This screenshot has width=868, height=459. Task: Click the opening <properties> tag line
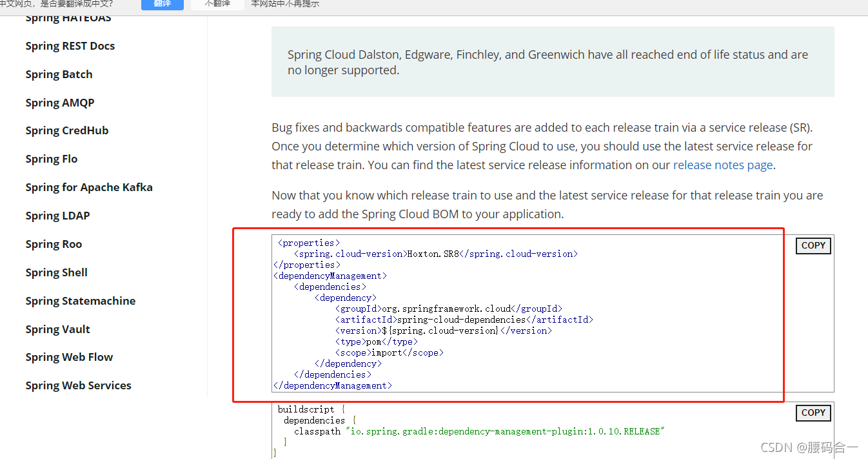[x=309, y=243]
